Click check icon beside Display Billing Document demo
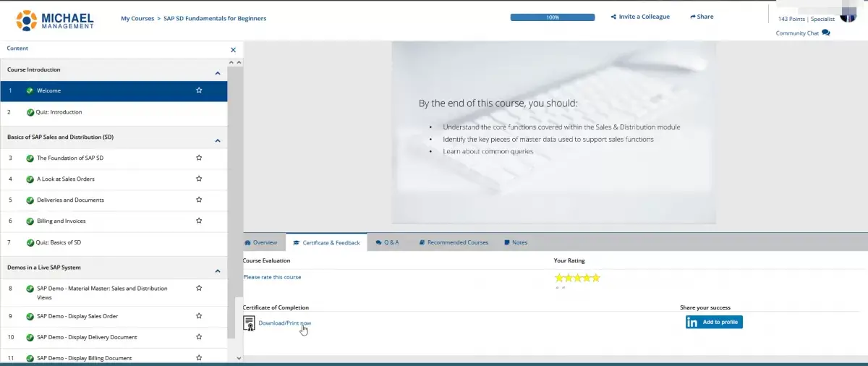The width and height of the screenshot is (868, 366). (x=30, y=358)
